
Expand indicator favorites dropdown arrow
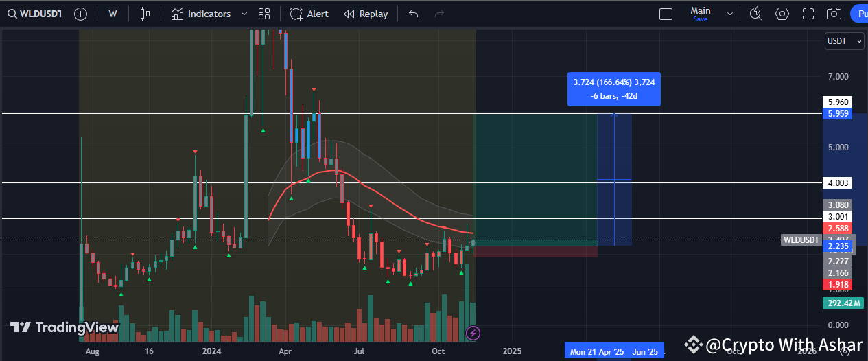point(244,14)
